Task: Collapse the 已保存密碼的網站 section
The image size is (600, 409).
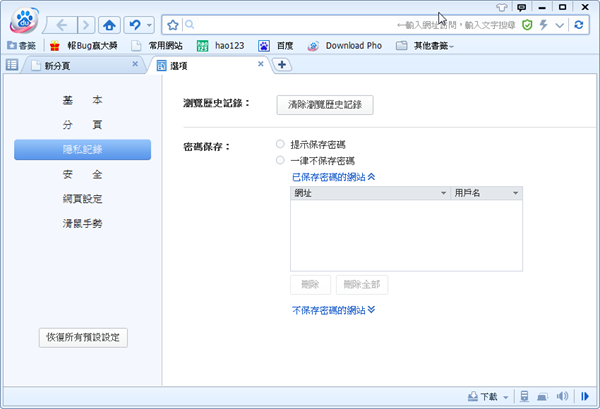Action: 334,177
